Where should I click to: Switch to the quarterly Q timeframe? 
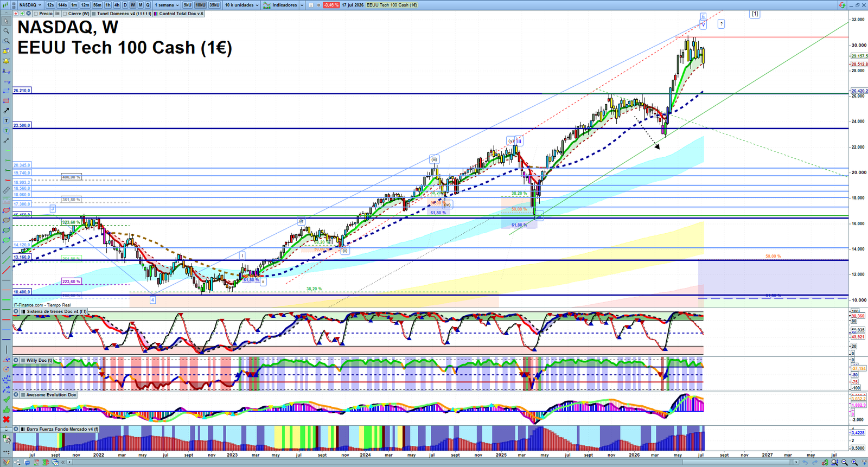click(148, 5)
